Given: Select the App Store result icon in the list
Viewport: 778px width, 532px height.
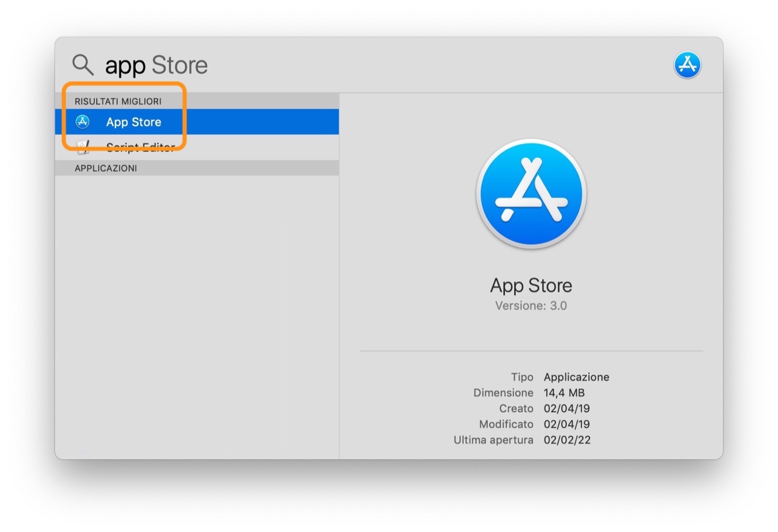Looking at the screenshot, I should tap(83, 122).
